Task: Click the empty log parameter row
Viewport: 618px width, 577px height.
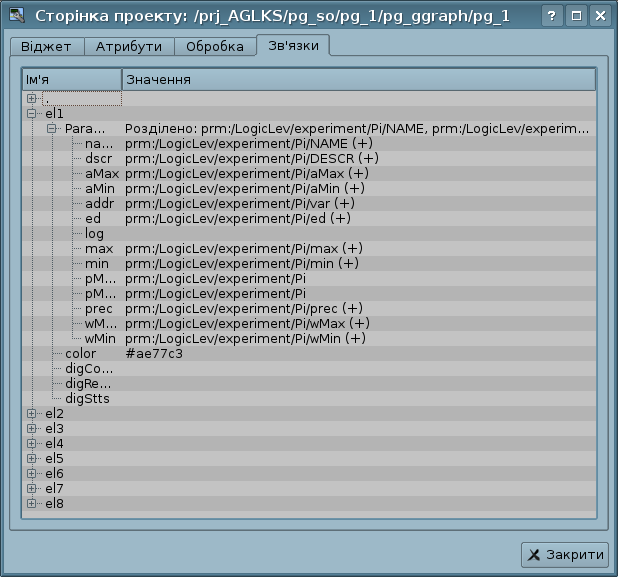Action: coord(95,234)
